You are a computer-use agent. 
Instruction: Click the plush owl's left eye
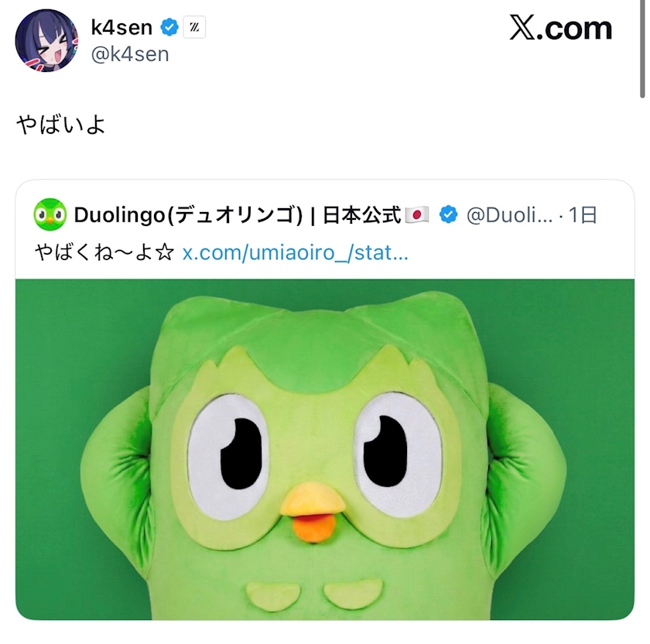coord(229,456)
